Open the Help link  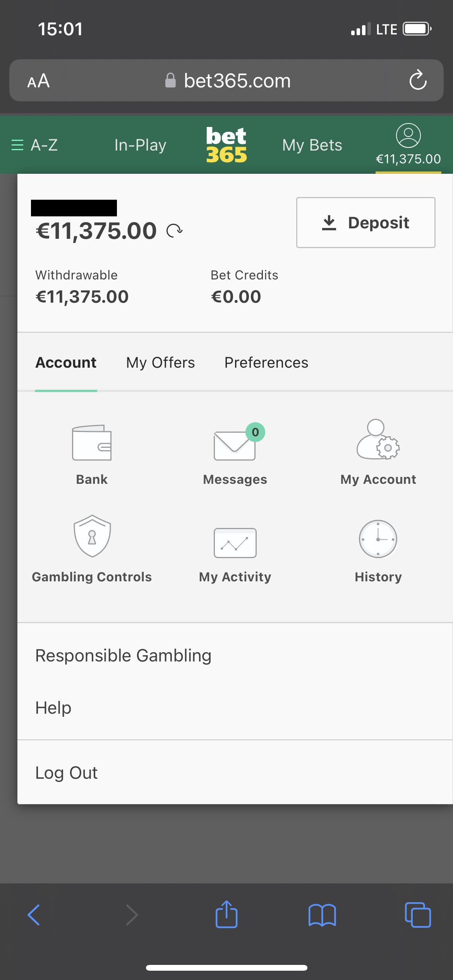click(x=53, y=708)
